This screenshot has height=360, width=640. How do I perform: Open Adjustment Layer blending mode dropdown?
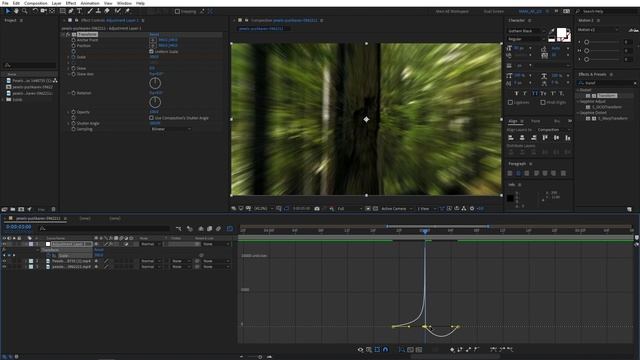click(151, 244)
